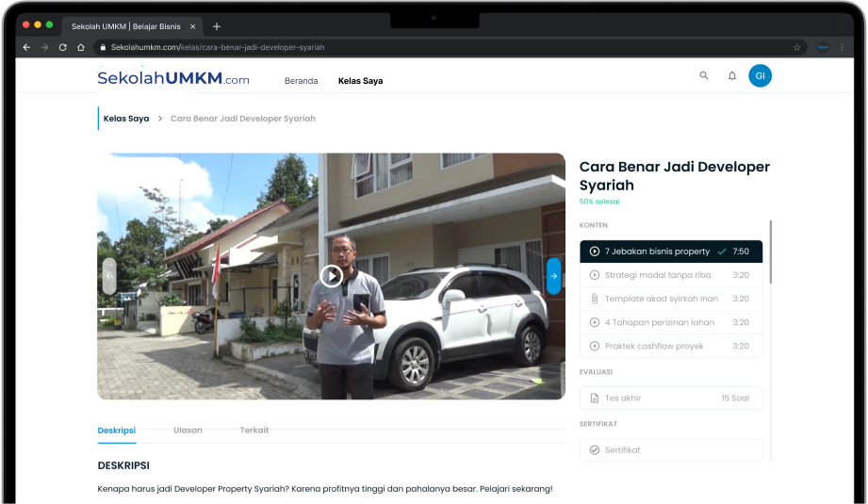Go to previous video with left arrow
Viewport: 868px width, 504px height.
click(109, 276)
